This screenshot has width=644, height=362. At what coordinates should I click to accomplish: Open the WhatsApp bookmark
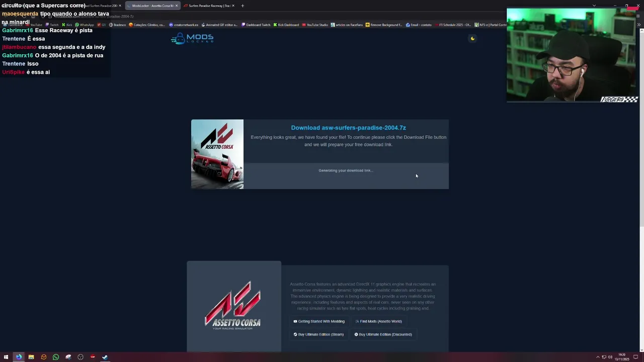point(85,25)
